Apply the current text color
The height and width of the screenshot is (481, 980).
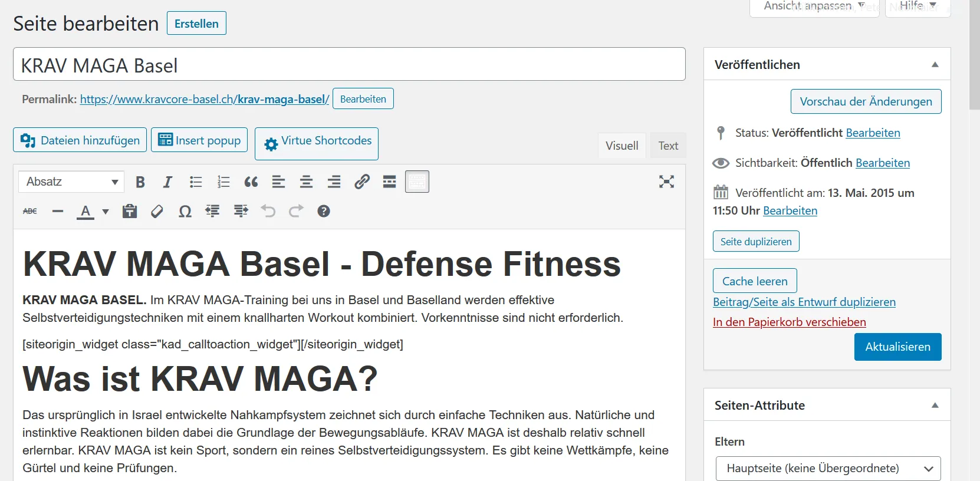click(x=85, y=211)
